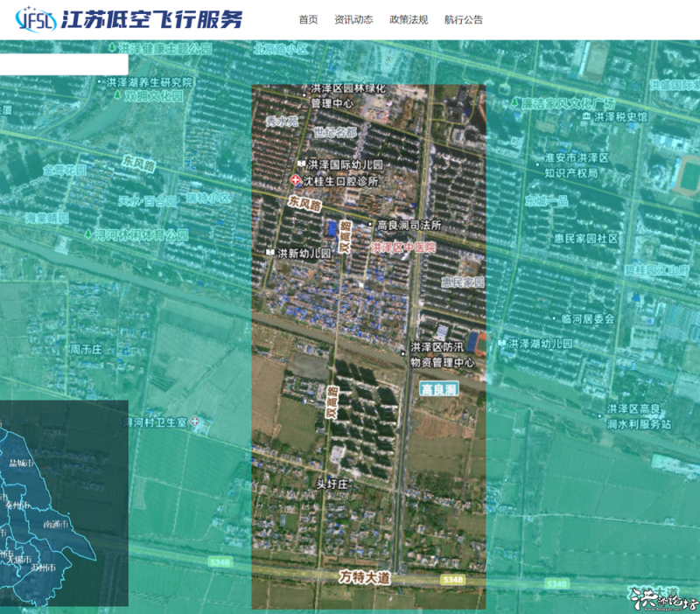Open the 航行公告 navigation link
The image size is (700, 614).
pyautogui.click(x=463, y=20)
